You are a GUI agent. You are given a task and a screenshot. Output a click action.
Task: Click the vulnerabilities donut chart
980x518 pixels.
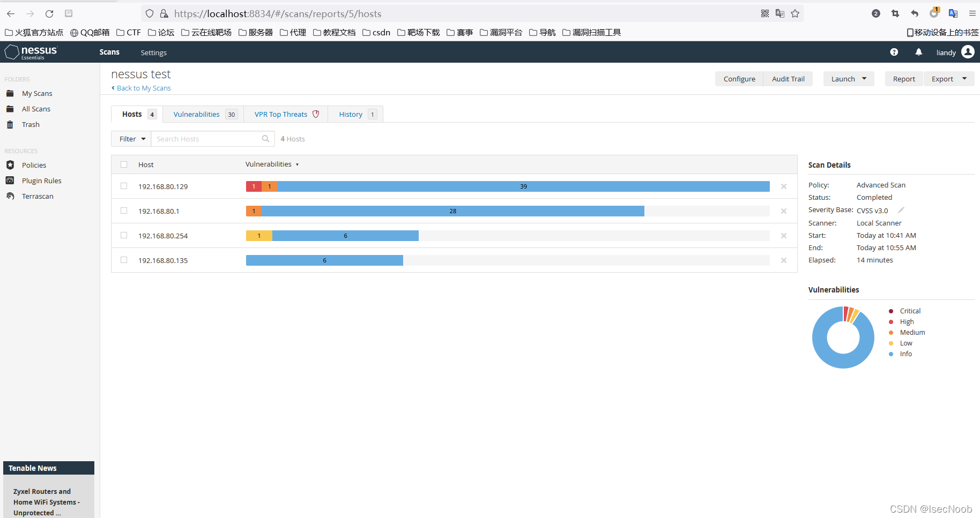843,337
